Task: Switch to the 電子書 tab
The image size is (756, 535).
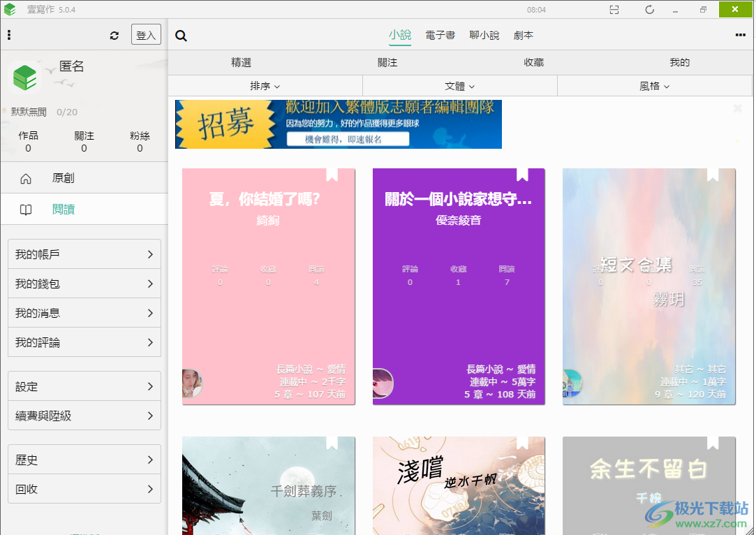Action: point(440,35)
